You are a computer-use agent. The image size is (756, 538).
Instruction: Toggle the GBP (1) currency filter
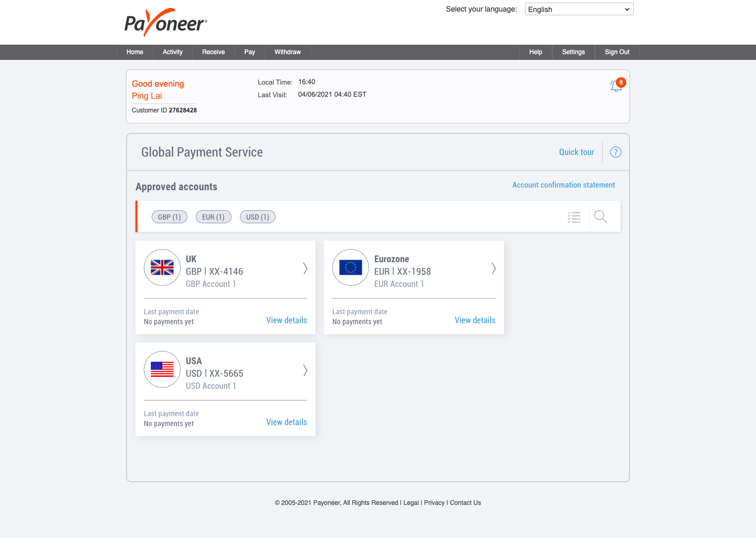click(x=170, y=217)
